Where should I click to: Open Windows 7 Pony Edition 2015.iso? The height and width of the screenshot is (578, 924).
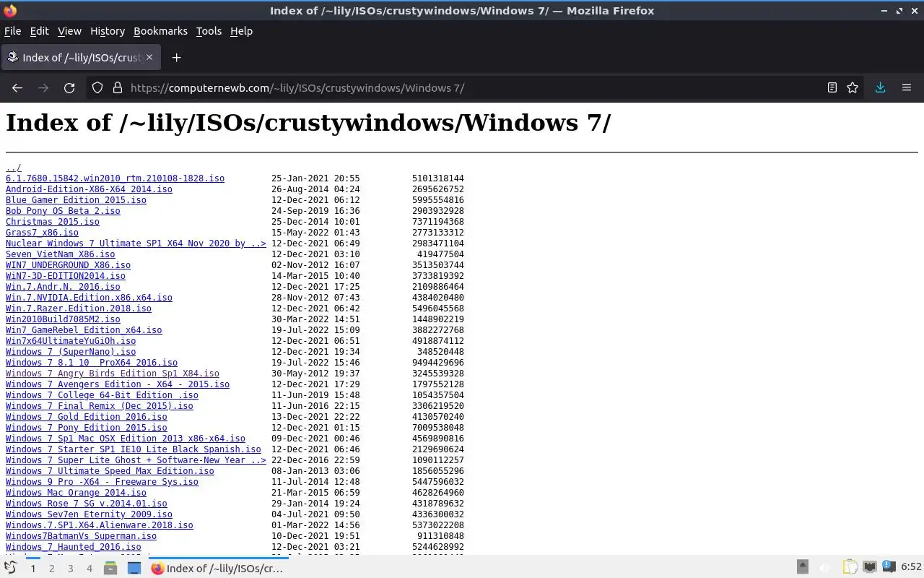click(x=87, y=428)
